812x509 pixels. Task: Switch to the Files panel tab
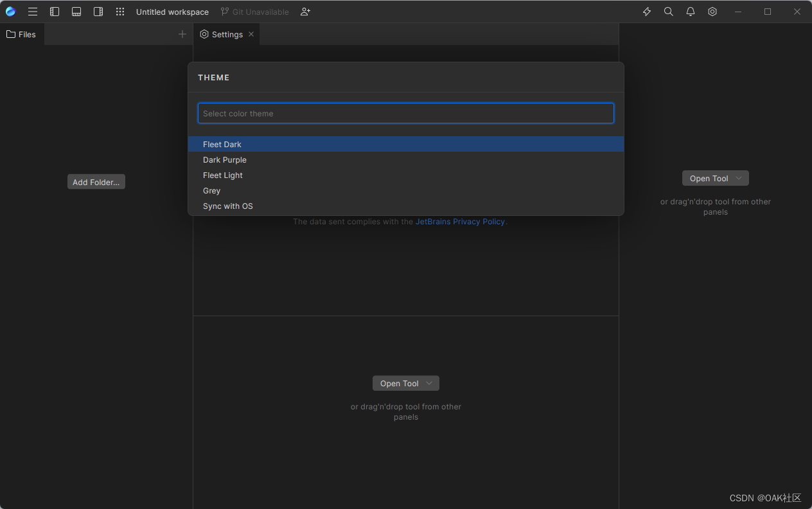[x=22, y=34]
